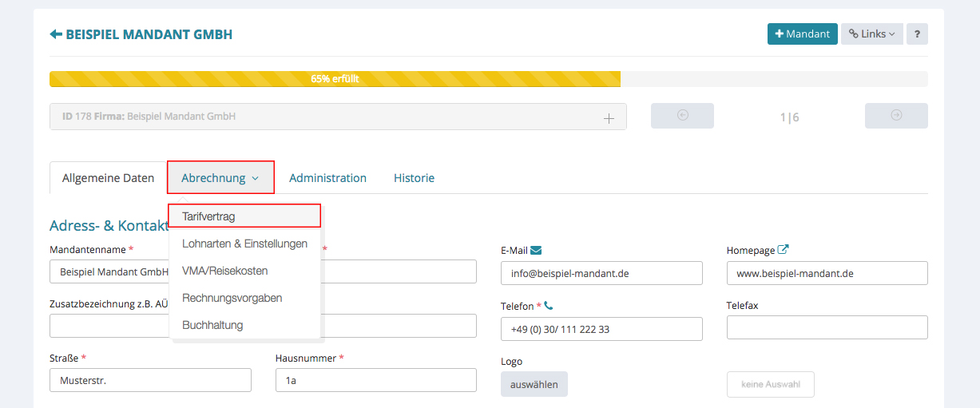The image size is (980, 408).
Task: Click the plus icon in the ID Firma bar
Action: 609,117
